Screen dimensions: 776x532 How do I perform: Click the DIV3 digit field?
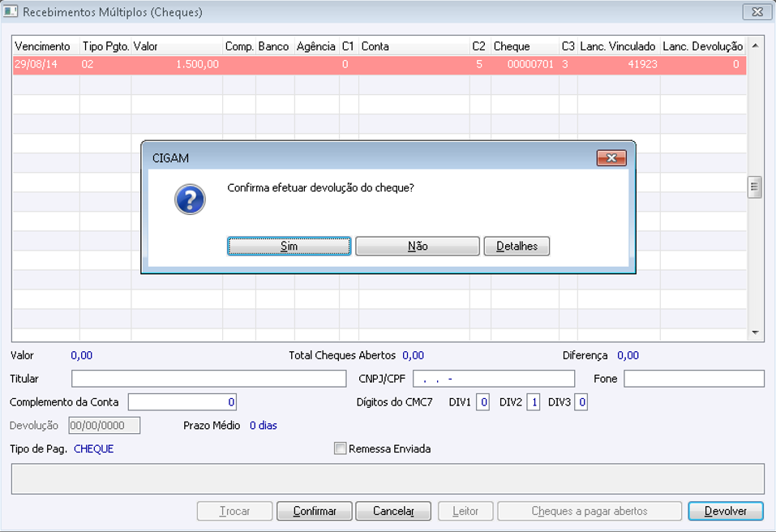[x=581, y=402]
